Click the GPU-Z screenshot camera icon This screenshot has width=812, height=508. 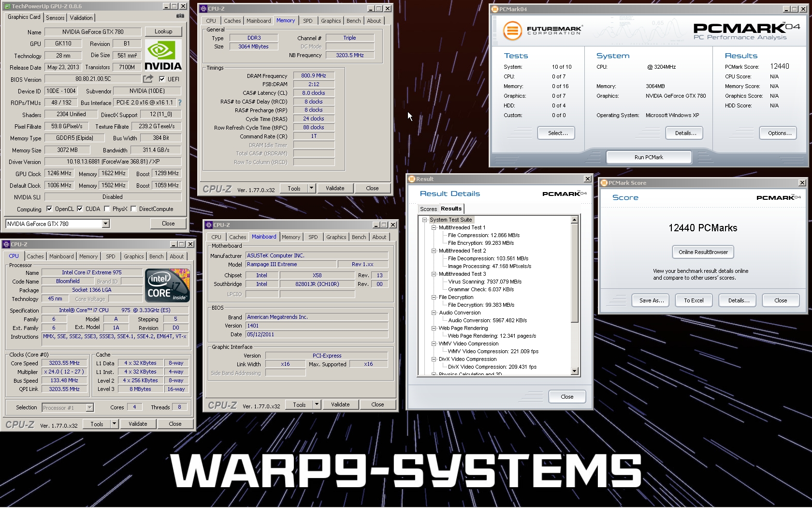pyautogui.click(x=180, y=16)
